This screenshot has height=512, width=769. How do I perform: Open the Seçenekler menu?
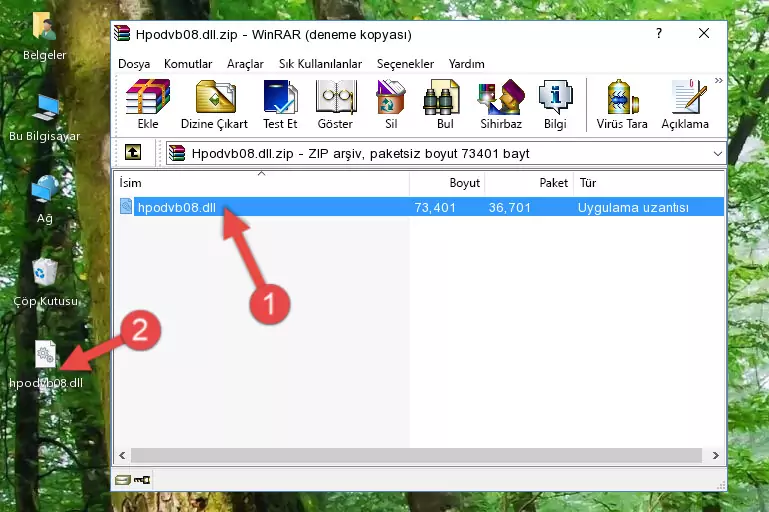(405, 64)
